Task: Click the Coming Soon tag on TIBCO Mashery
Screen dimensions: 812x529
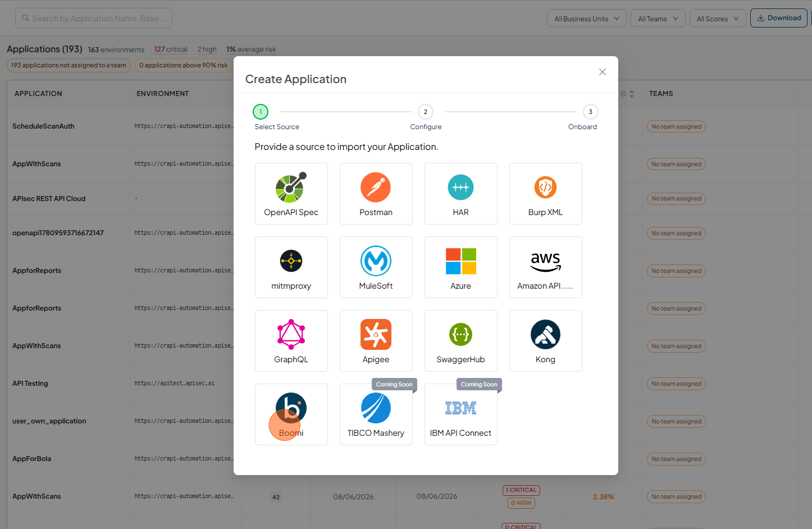Action: click(394, 385)
